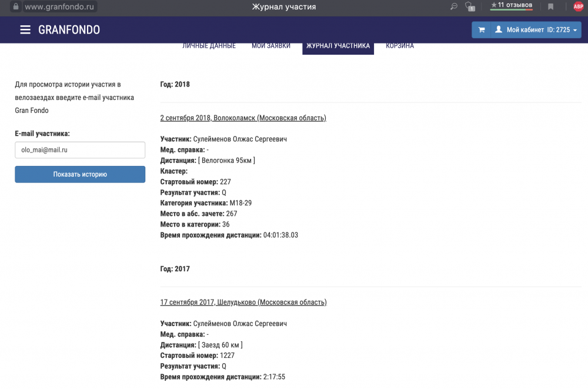Open the hamburger navigation menu
The width and height of the screenshot is (588, 389).
(25, 30)
